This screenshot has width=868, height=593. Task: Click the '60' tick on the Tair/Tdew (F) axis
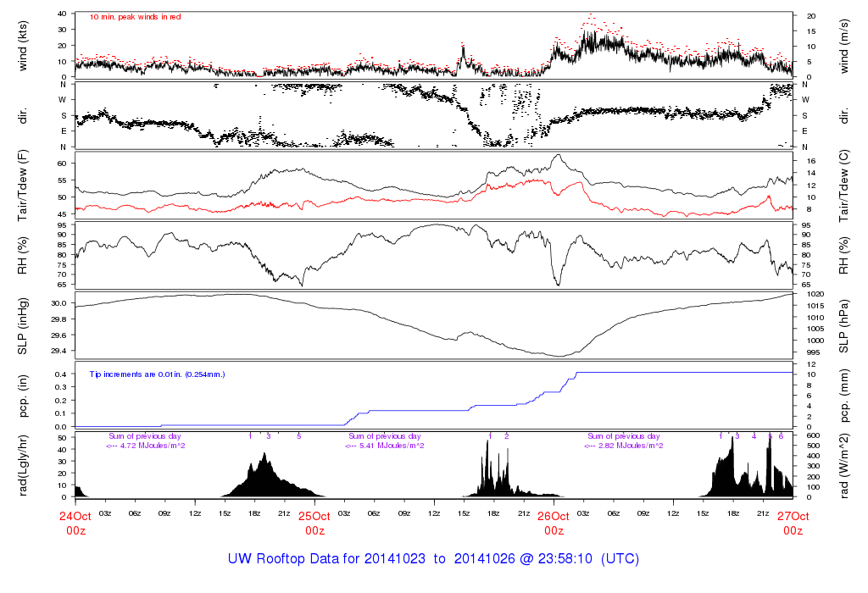coord(62,163)
